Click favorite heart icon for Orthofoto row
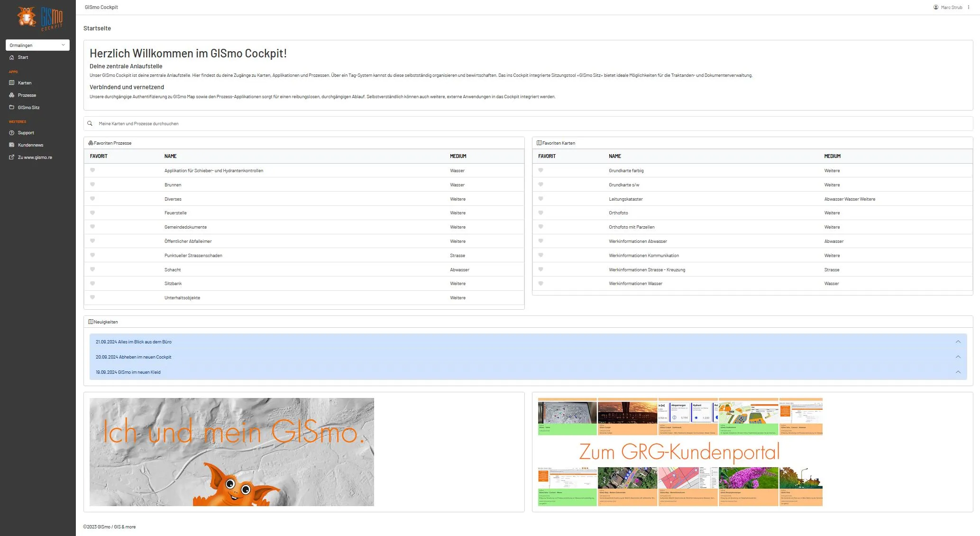The width and height of the screenshot is (980, 536). pos(540,213)
